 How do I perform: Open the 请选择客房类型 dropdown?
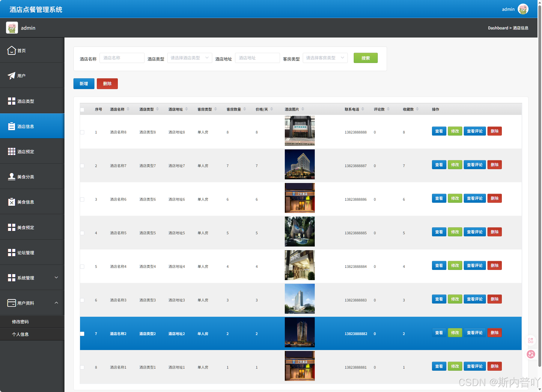coord(325,58)
